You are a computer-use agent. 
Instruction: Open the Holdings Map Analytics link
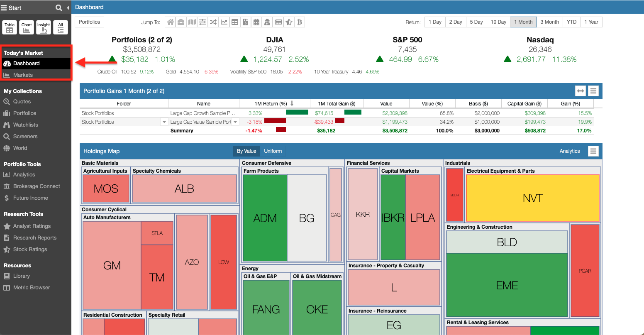(x=570, y=151)
